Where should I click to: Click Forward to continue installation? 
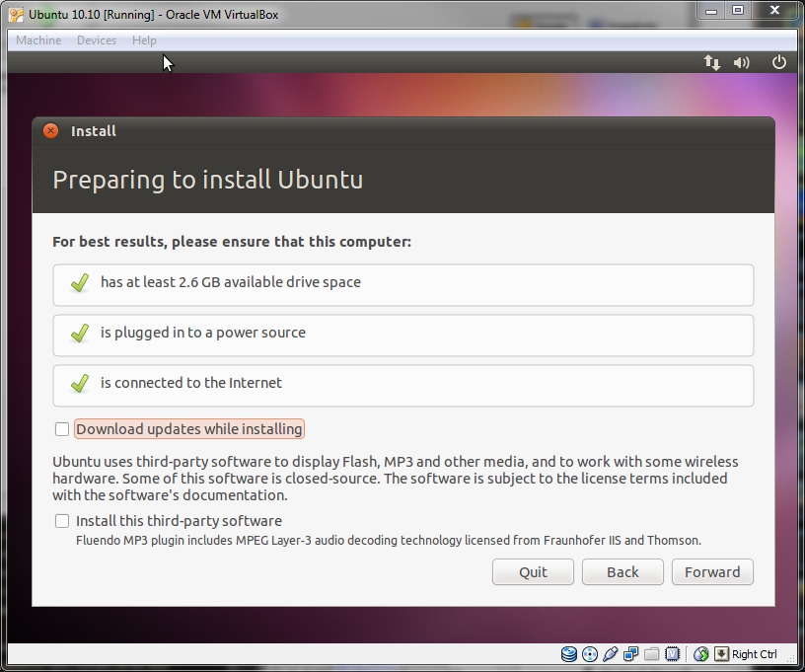712,572
